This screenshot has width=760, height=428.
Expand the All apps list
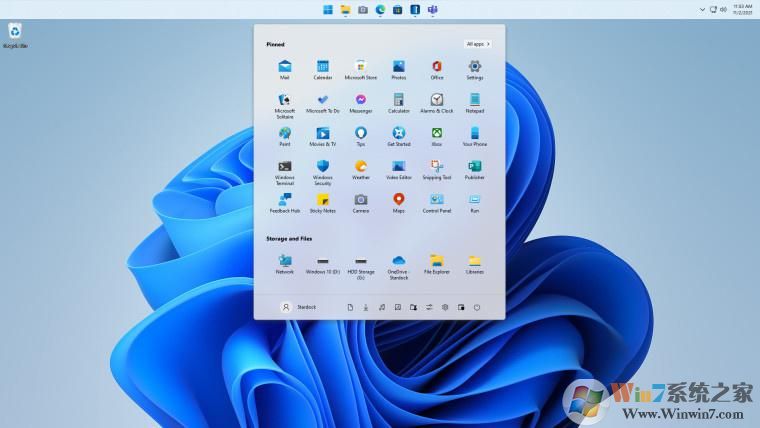point(478,44)
